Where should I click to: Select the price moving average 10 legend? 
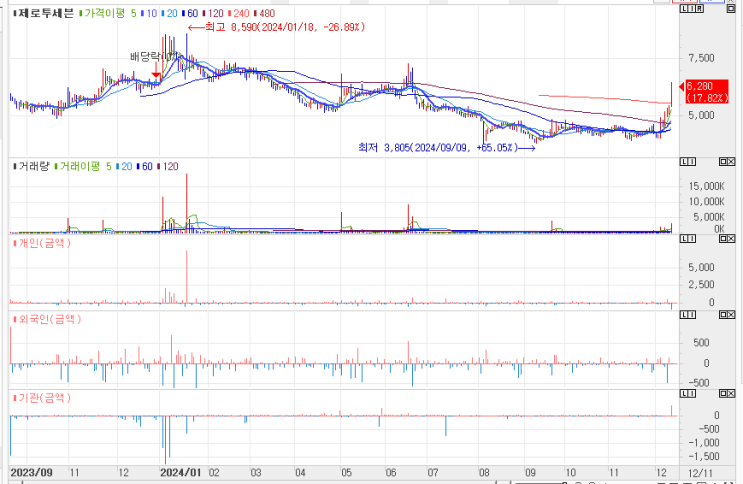(151, 13)
